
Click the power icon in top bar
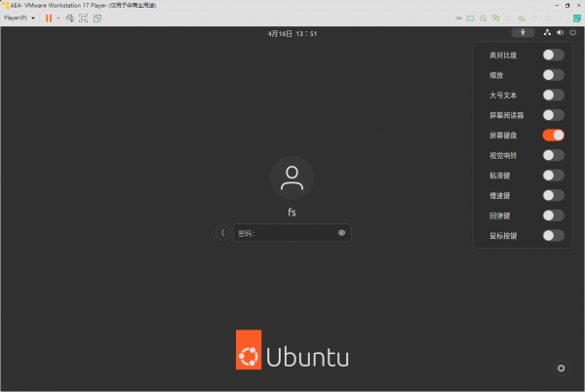point(572,32)
